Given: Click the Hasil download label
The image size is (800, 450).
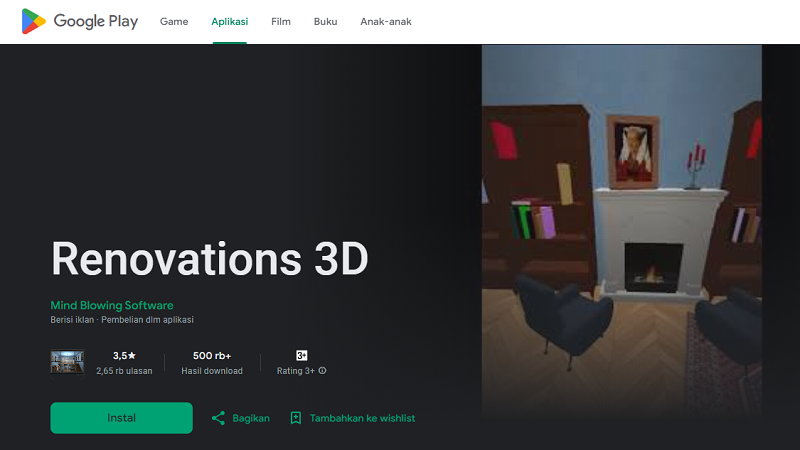Looking at the screenshot, I should (x=212, y=371).
